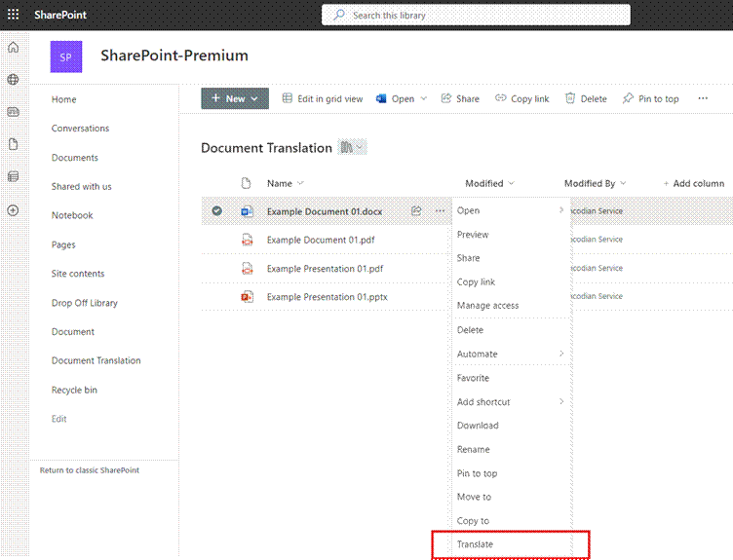Viewport: 733px width, 560px height.
Task: Click the SP site logo tile
Action: pos(66,56)
